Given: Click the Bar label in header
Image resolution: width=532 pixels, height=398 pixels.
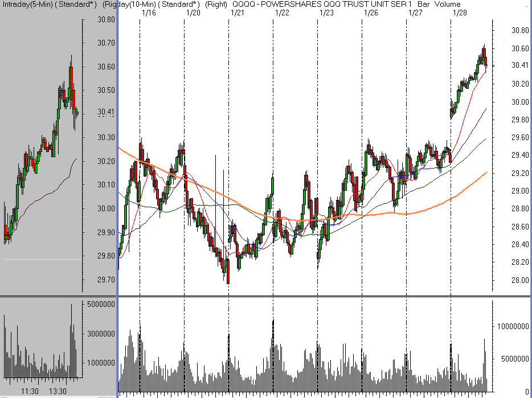Looking at the screenshot, I should pyautogui.click(x=423, y=5).
